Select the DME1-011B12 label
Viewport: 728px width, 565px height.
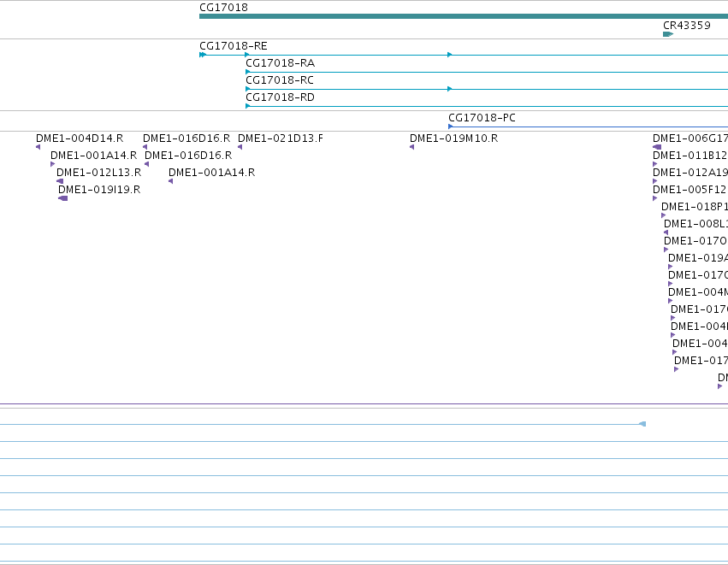690,156
